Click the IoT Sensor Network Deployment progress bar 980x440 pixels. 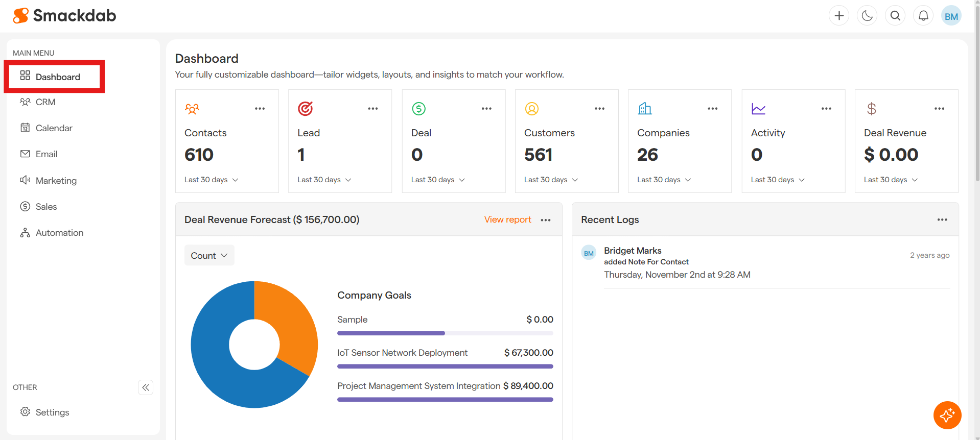(445, 366)
